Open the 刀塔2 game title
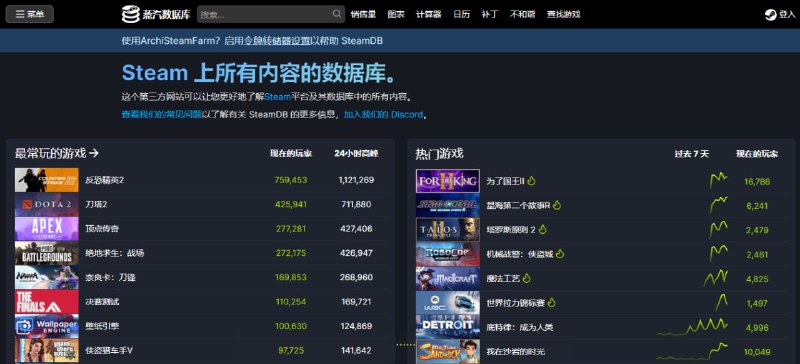Image resolution: width=800 pixels, height=364 pixels. (96, 205)
